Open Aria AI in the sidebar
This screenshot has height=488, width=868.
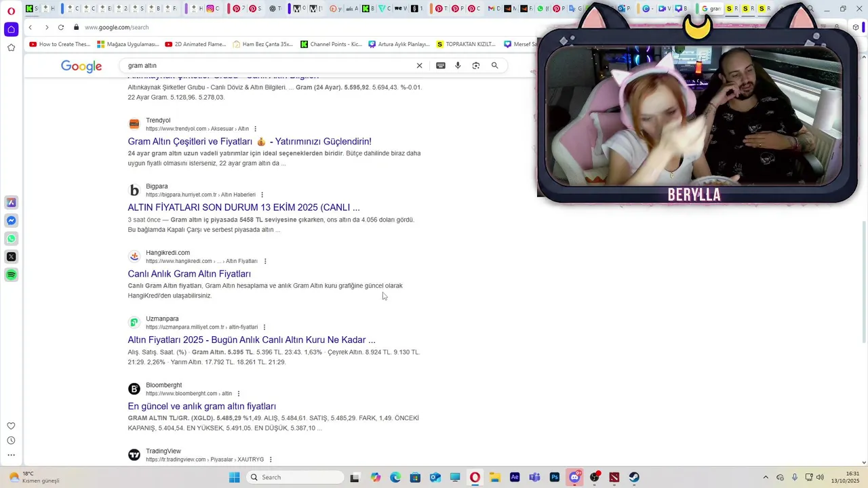(11, 203)
